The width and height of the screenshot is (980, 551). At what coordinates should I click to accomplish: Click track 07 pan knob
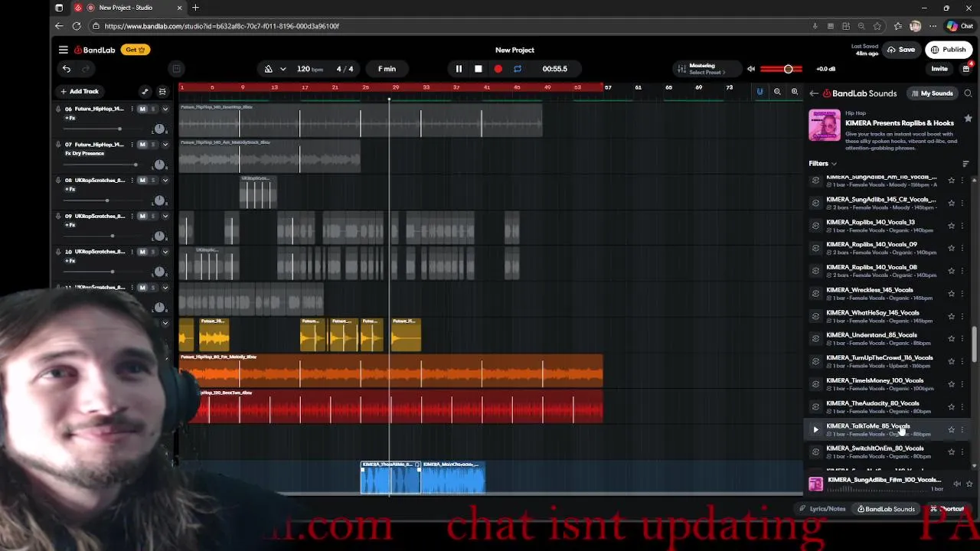[x=159, y=165]
